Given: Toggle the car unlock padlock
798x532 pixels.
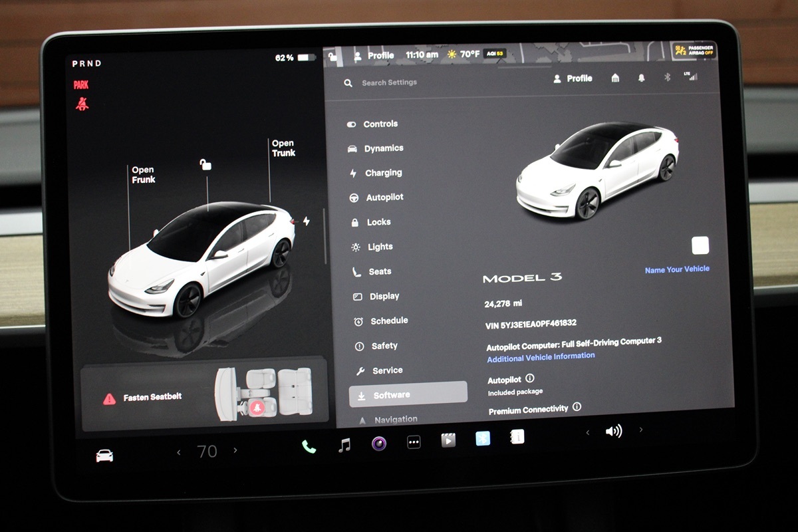Looking at the screenshot, I should coord(206,164).
